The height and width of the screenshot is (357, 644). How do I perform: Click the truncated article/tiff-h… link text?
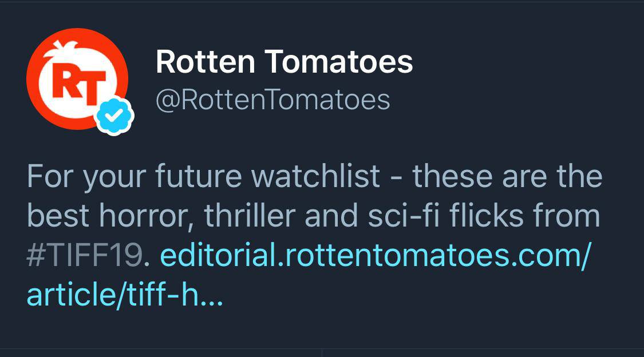(x=125, y=295)
